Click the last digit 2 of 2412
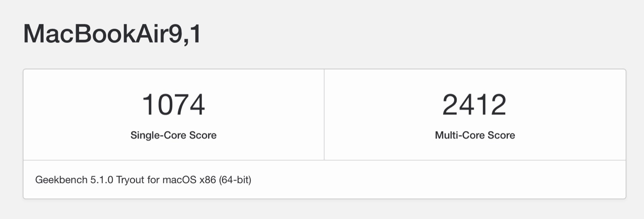 (x=499, y=105)
